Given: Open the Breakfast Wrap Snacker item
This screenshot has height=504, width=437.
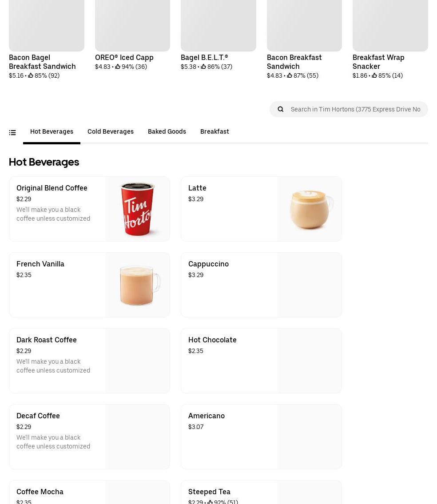Looking at the screenshot, I should [x=378, y=62].
